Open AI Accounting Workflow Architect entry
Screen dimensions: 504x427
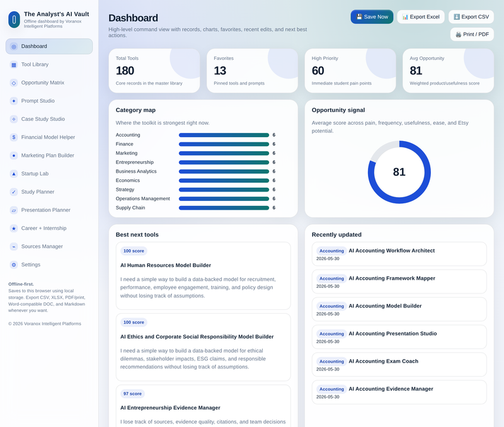(399, 254)
